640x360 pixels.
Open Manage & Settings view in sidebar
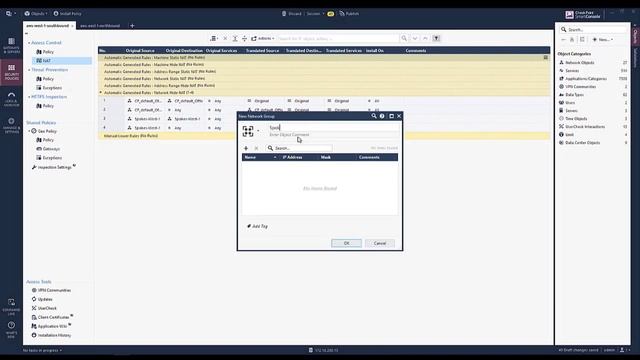[x=11, y=126]
